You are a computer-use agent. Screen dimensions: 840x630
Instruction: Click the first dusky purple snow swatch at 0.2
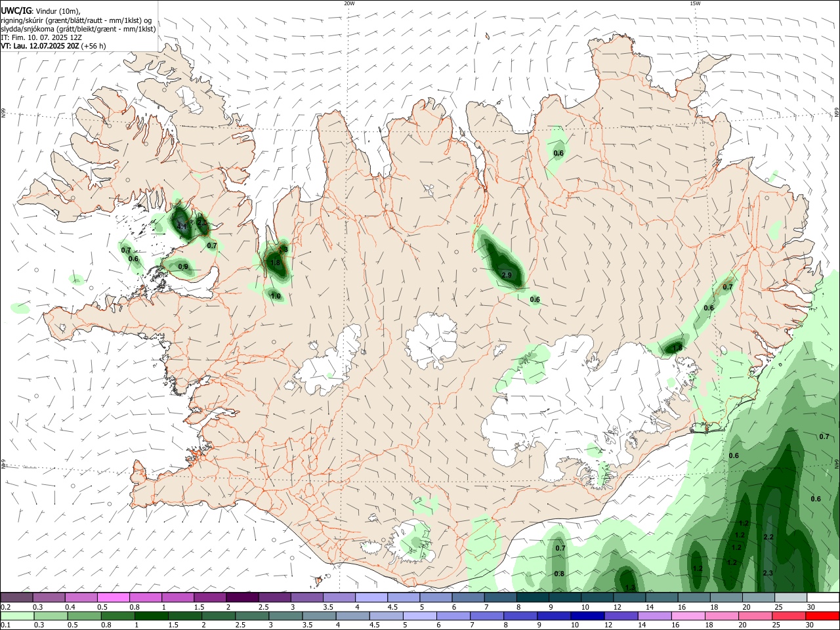(17, 597)
